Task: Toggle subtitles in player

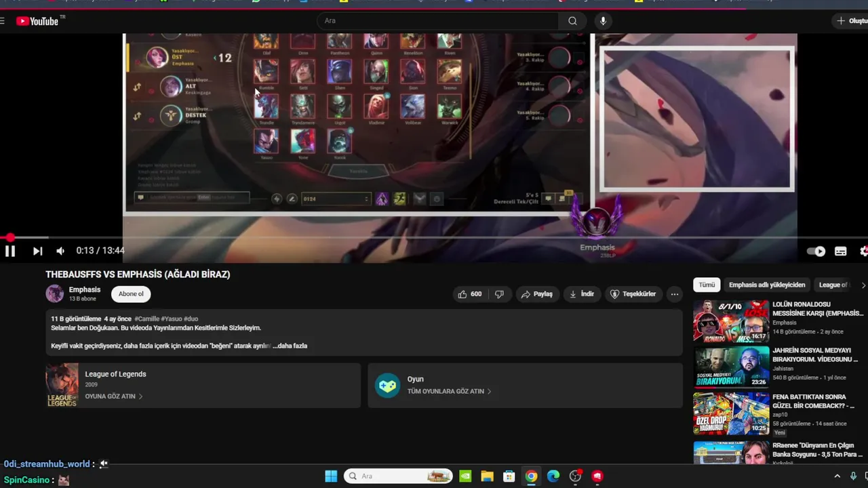Action: tap(841, 251)
